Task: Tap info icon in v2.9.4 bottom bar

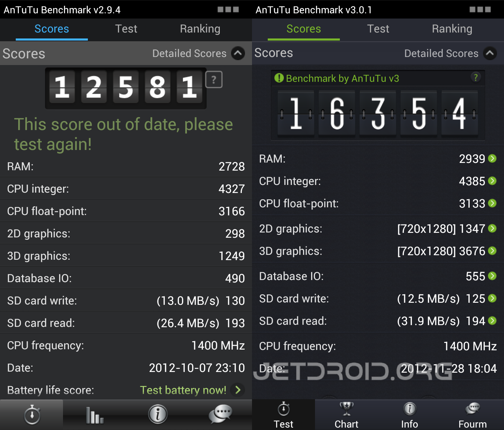Action: point(158,414)
